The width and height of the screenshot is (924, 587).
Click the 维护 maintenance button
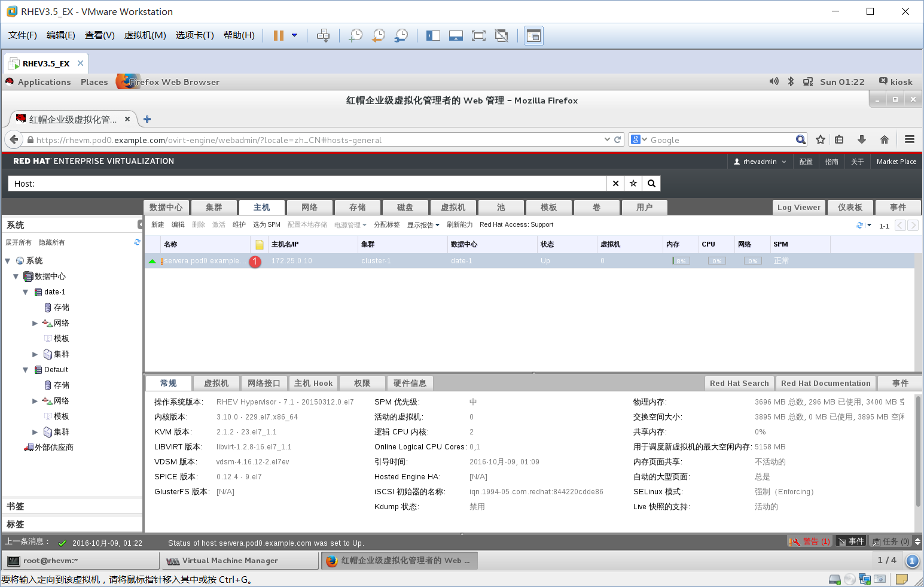[239, 225]
